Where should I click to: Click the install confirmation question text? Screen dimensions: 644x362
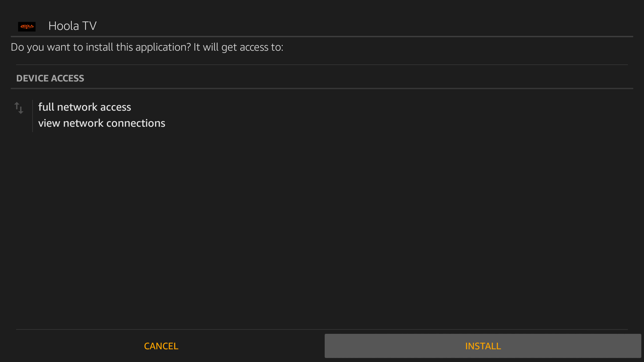pyautogui.click(x=147, y=47)
